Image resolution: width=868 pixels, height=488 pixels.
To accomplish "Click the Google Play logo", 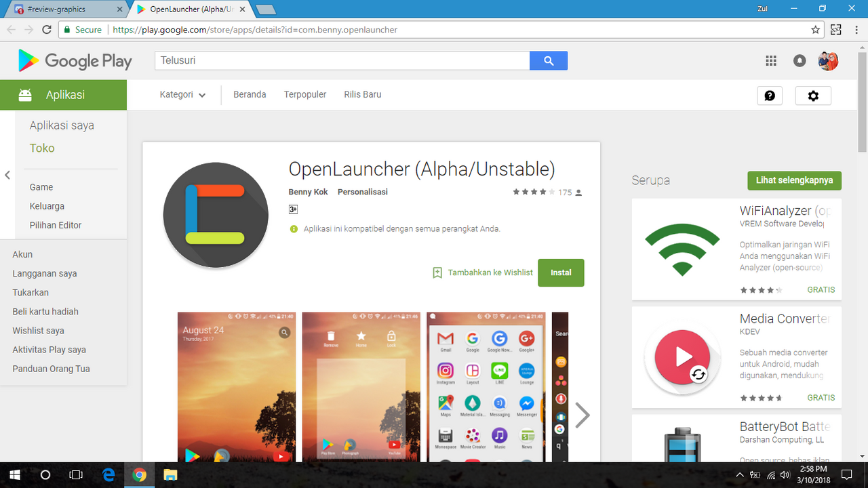I will (75, 61).
